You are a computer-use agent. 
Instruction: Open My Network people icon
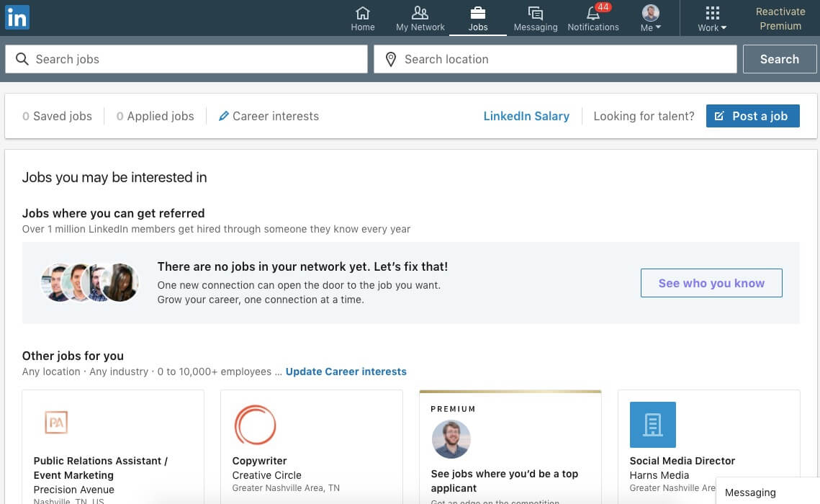420,12
